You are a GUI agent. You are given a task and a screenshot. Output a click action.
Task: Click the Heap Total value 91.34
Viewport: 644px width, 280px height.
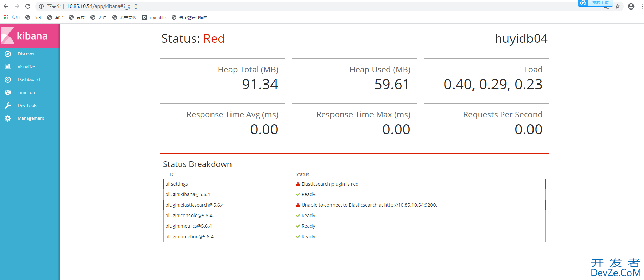[260, 84]
